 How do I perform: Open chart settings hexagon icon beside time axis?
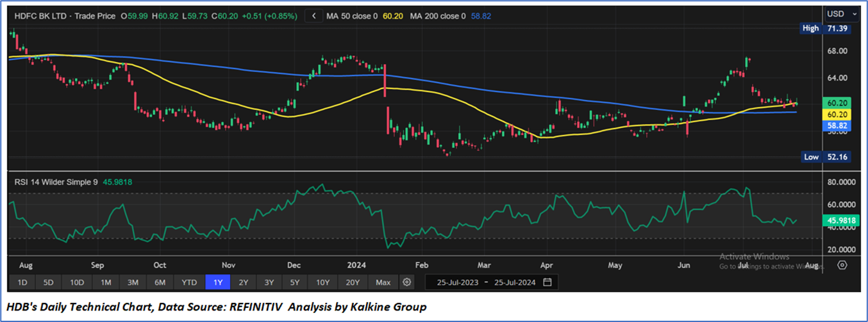[x=842, y=264]
